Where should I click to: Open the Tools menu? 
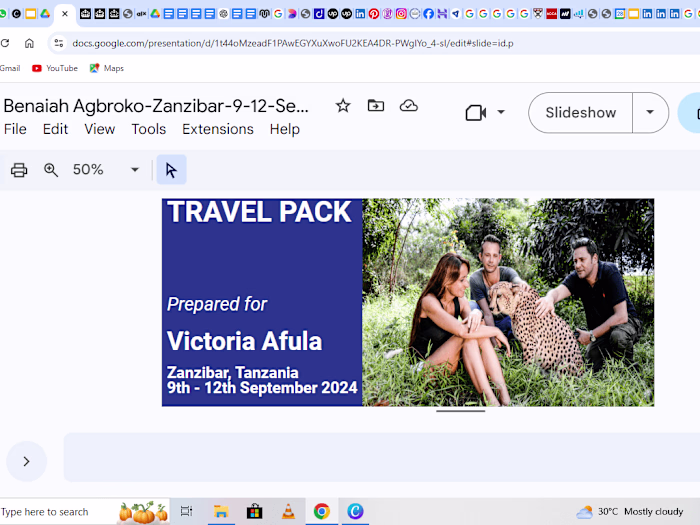pyautogui.click(x=149, y=129)
